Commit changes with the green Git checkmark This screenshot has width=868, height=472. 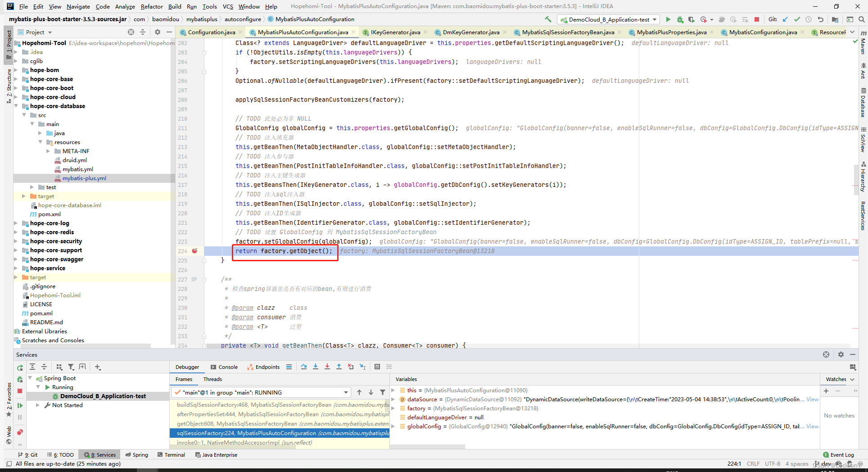tap(797, 19)
